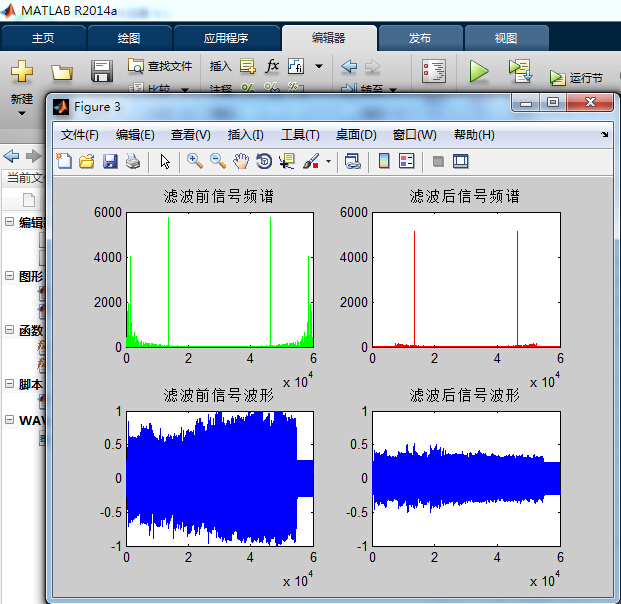Screen dimensions: 621x604
Task: Open 插入(I) menu in Figure 3
Action: click(246, 135)
